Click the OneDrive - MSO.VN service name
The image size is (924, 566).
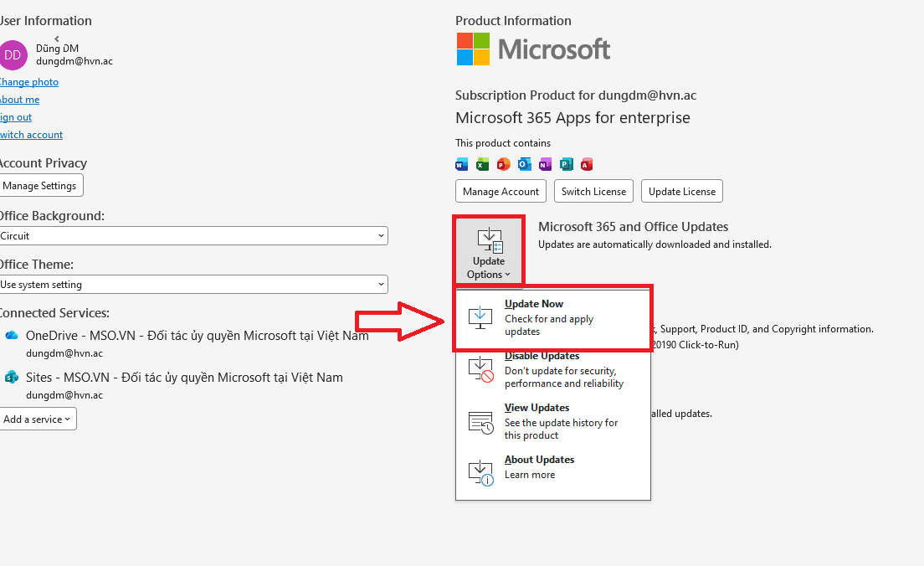tap(198, 336)
